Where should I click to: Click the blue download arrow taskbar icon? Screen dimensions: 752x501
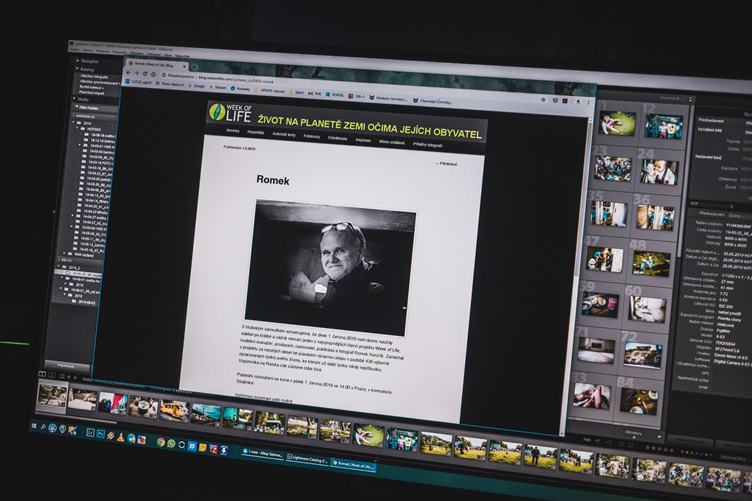point(224,451)
